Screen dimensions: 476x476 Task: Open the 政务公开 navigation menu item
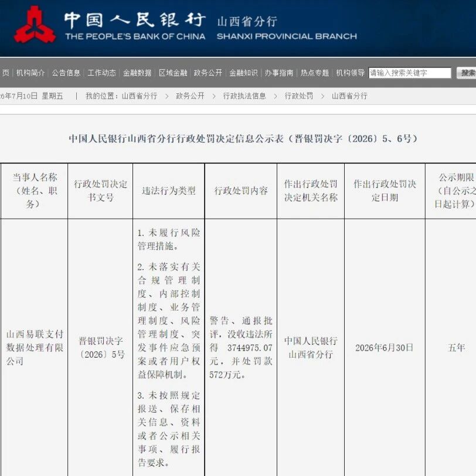(208, 73)
